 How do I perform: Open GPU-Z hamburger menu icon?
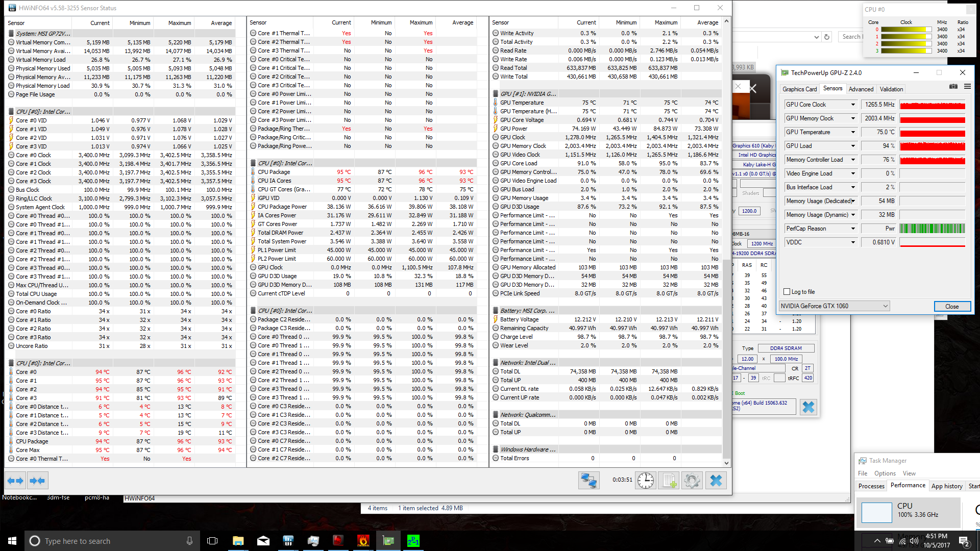[967, 87]
